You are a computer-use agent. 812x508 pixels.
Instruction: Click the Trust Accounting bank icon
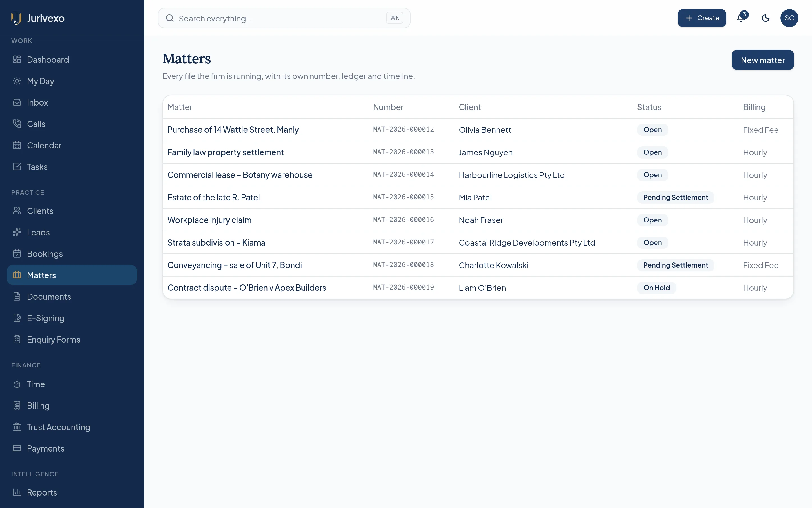pyautogui.click(x=17, y=427)
